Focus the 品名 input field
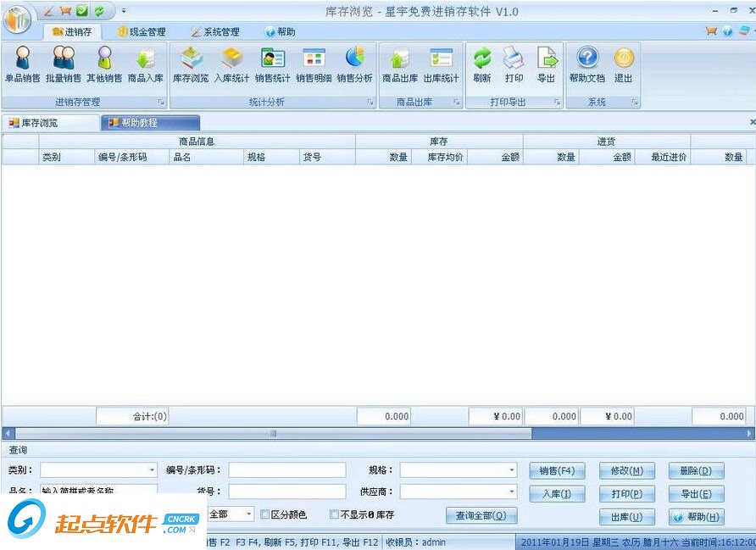 (x=98, y=490)
